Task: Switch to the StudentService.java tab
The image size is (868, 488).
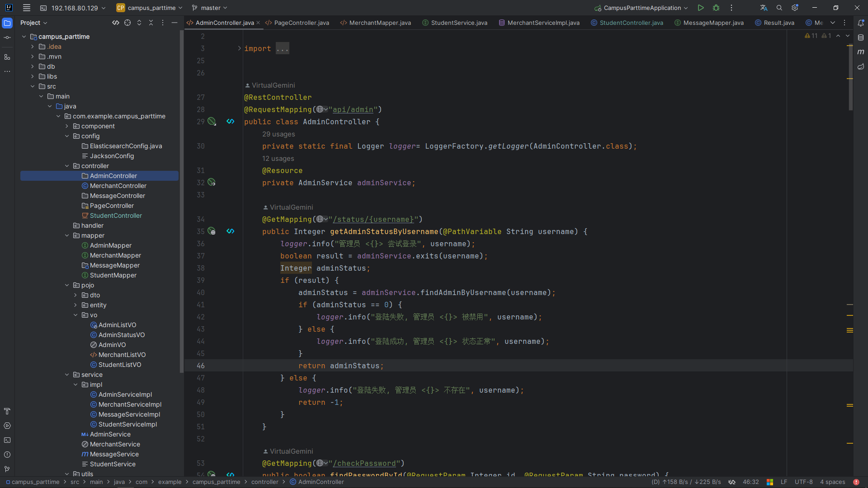Action: [x=459, y=23]
